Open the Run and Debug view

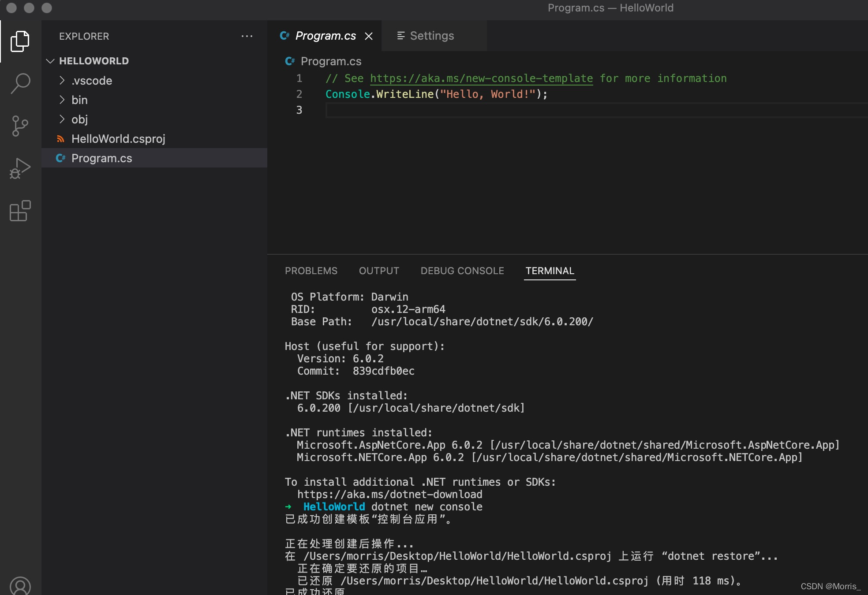pos(20,168)
